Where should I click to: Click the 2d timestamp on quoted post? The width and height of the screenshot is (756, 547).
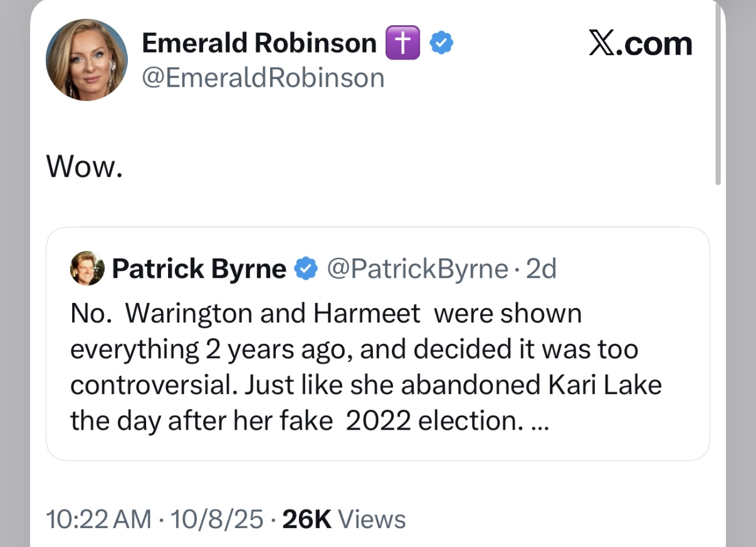[x=541, y=268]
